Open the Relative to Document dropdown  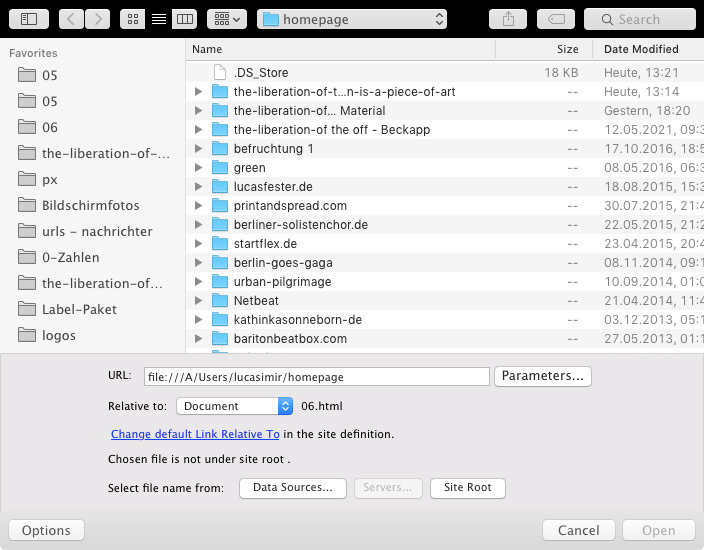[234, 406]
